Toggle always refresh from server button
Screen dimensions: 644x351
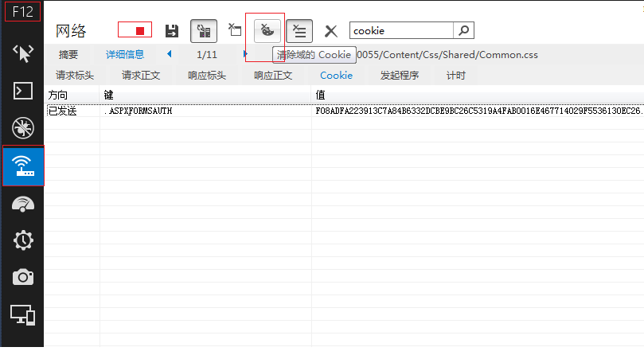[204, 31]
